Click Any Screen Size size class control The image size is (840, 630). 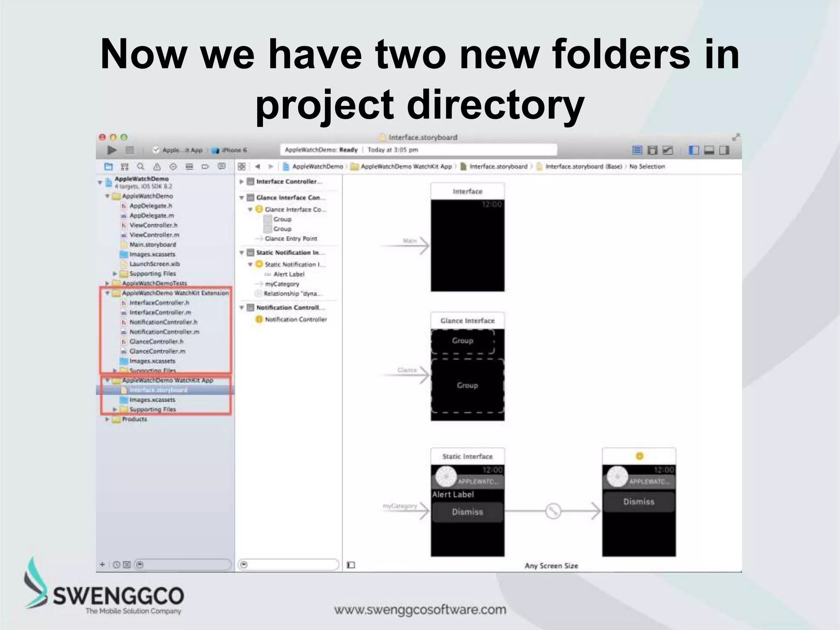click(551, 566)
